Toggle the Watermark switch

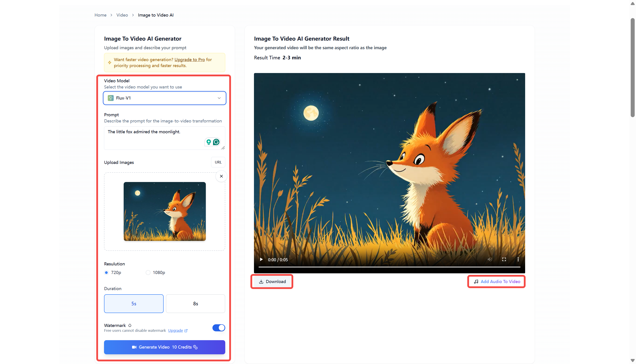[218, 328]
